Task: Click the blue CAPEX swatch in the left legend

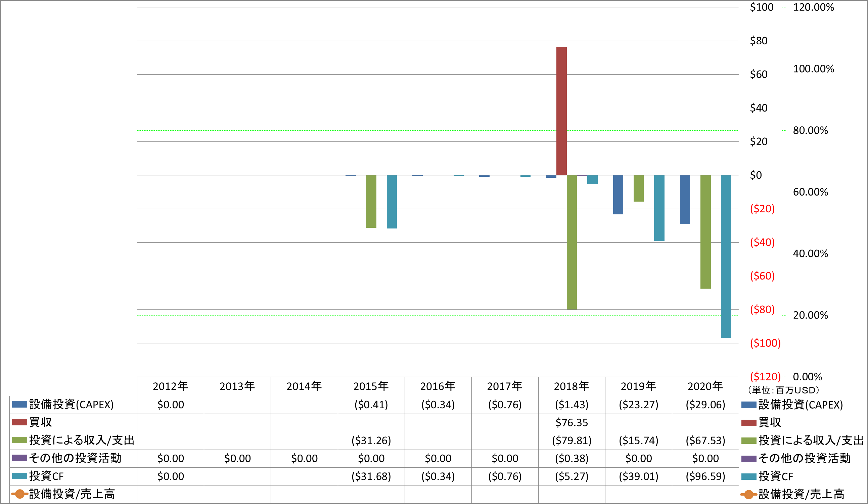Action: (19, 404)
